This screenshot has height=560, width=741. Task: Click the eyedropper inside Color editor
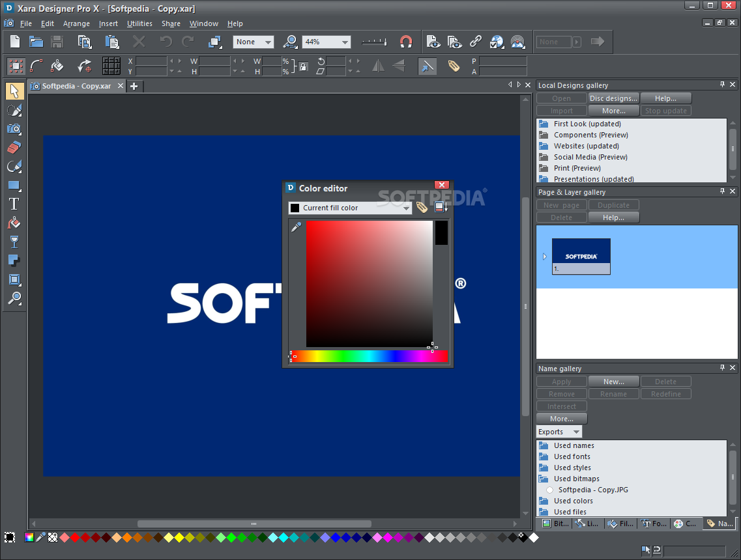pos(297,228)
